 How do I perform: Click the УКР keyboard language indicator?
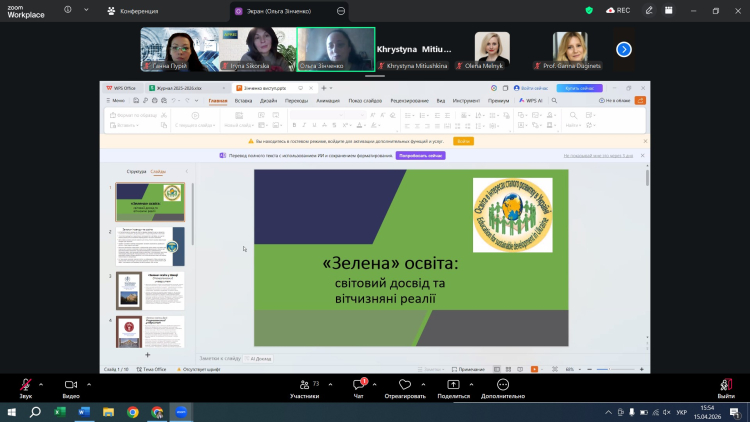point(680,411)
